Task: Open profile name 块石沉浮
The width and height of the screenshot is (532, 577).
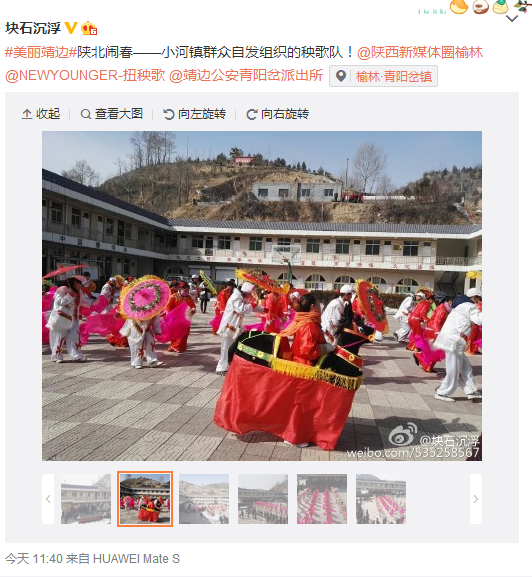Action: (x=33, y=28)
